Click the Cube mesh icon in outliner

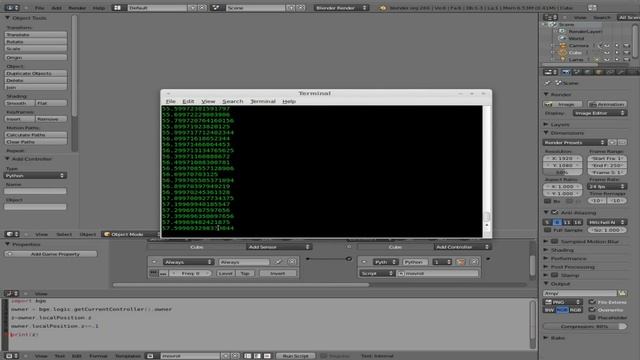click(563, 53)
